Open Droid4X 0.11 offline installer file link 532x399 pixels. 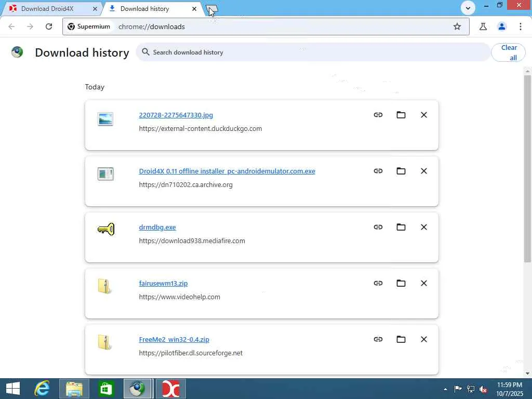tap(227, 171)
